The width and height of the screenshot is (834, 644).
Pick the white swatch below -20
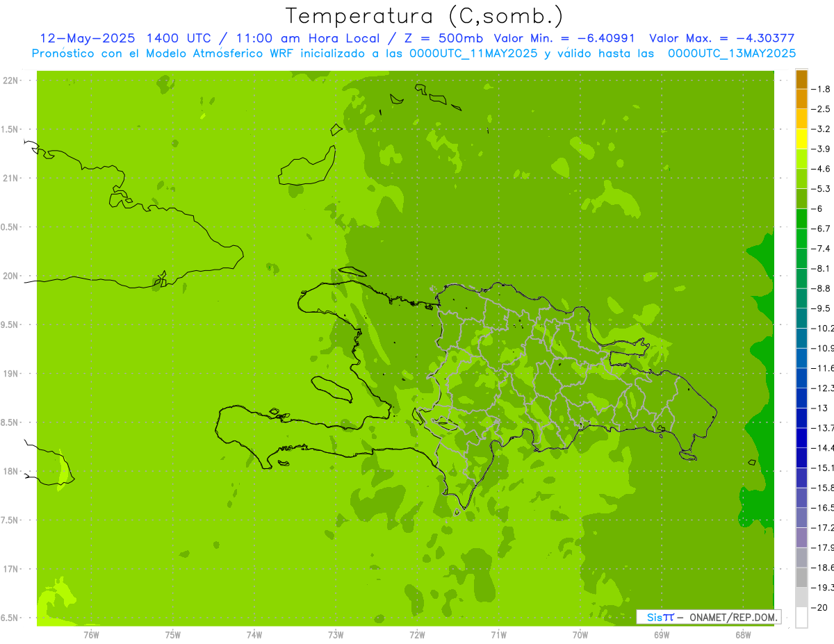[x=801, y=618]
